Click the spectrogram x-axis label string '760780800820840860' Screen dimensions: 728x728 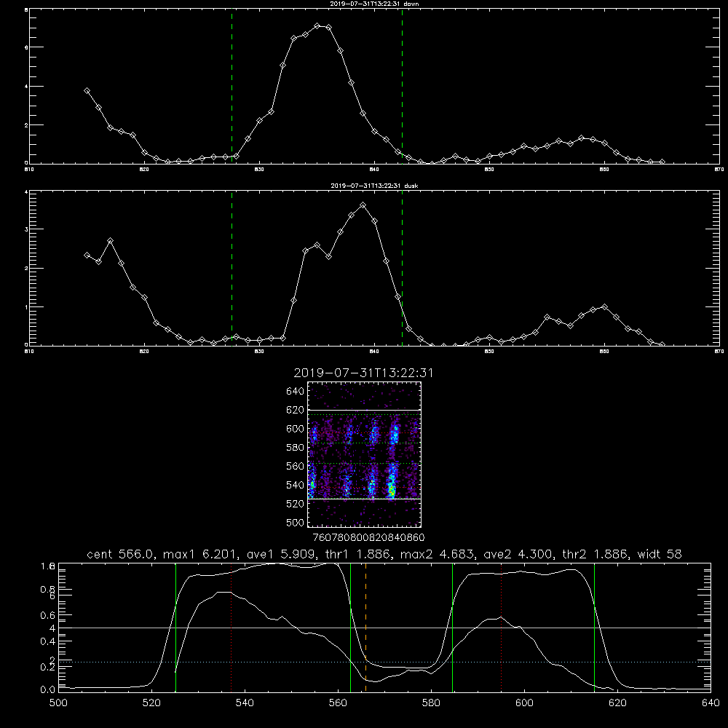click(368, 538)
